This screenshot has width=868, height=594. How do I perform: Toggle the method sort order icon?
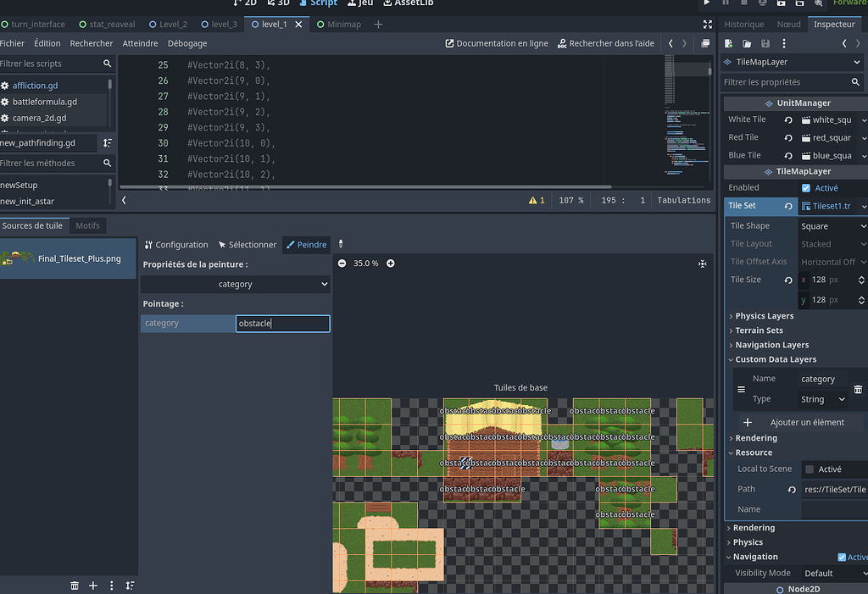pyautogui.click(x=108, y=143)
